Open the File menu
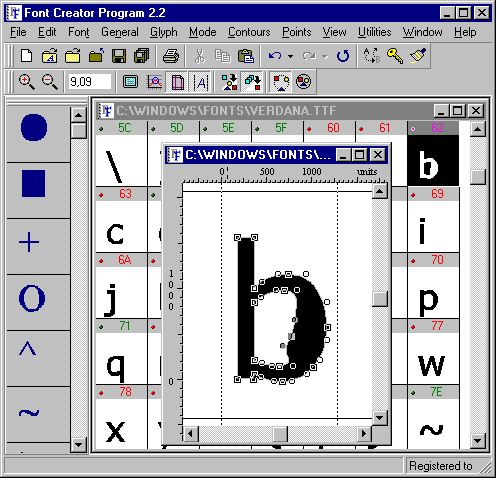Viewport: 496px width, 478px height. tap(18, 32)
